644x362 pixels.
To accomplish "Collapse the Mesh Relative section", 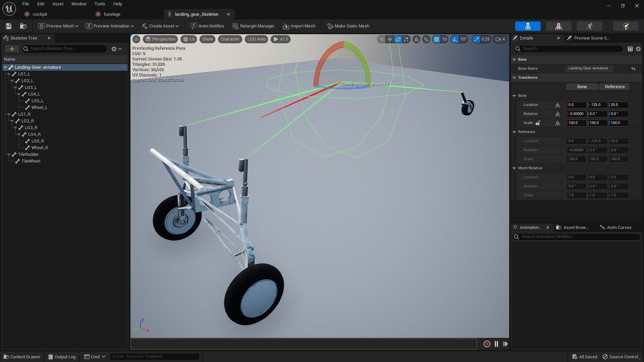I will click(x=514, y=168).
